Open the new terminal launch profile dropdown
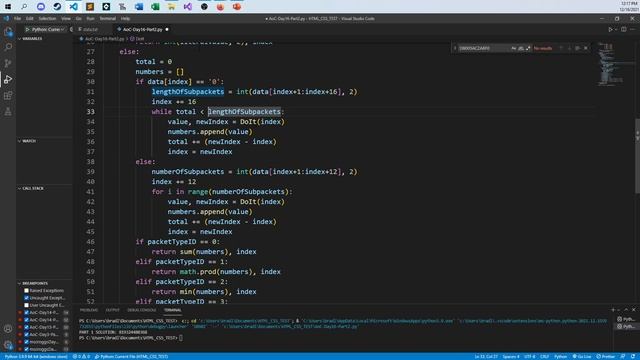Screen dimensions: 640x360 pos(618,310)
